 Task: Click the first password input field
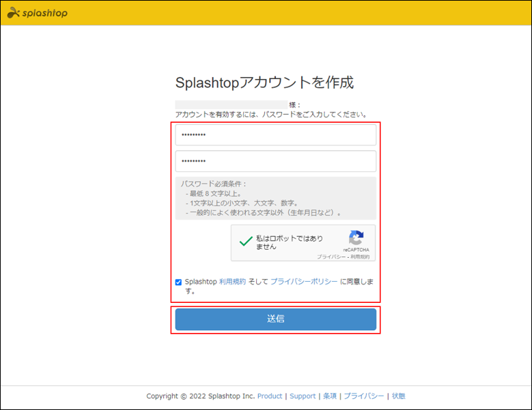pos(275,135)
